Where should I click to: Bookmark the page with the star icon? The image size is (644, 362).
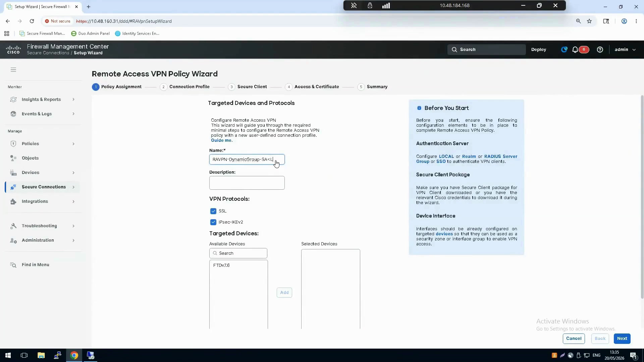589,21
